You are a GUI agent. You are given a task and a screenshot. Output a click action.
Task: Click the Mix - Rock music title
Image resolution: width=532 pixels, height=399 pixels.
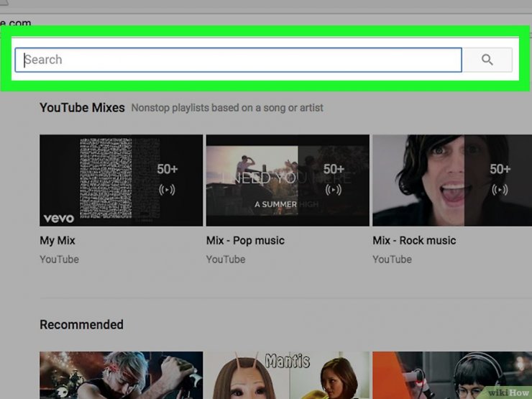coord(414,241)
